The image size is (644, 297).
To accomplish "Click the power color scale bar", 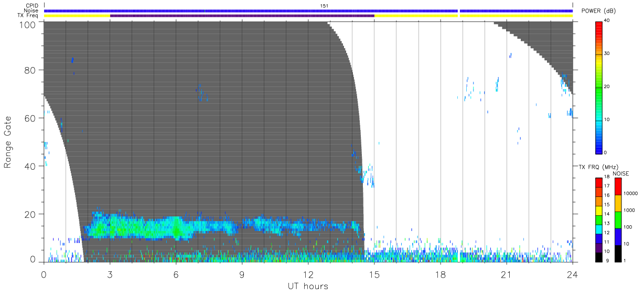I will click(x=599, y=87).
